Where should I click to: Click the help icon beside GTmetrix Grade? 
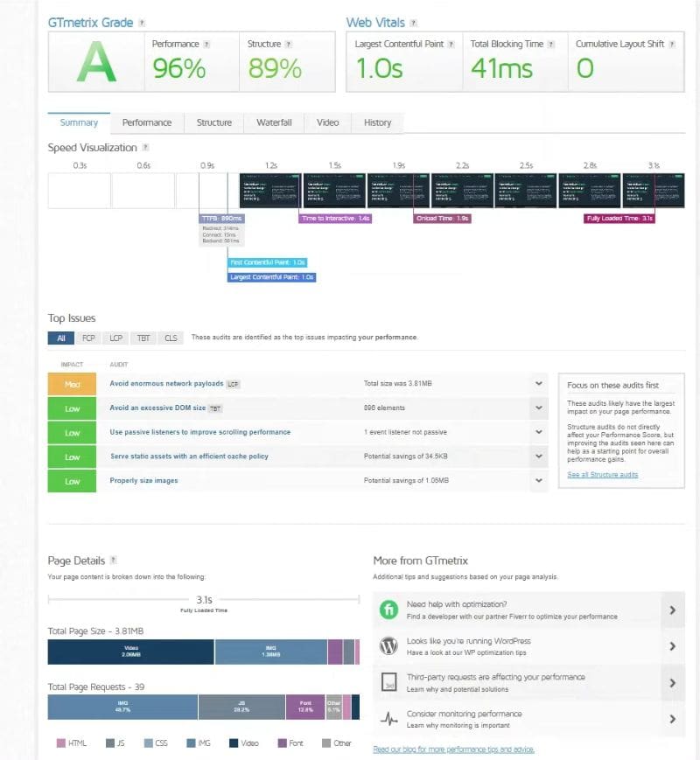click(142, 23)
